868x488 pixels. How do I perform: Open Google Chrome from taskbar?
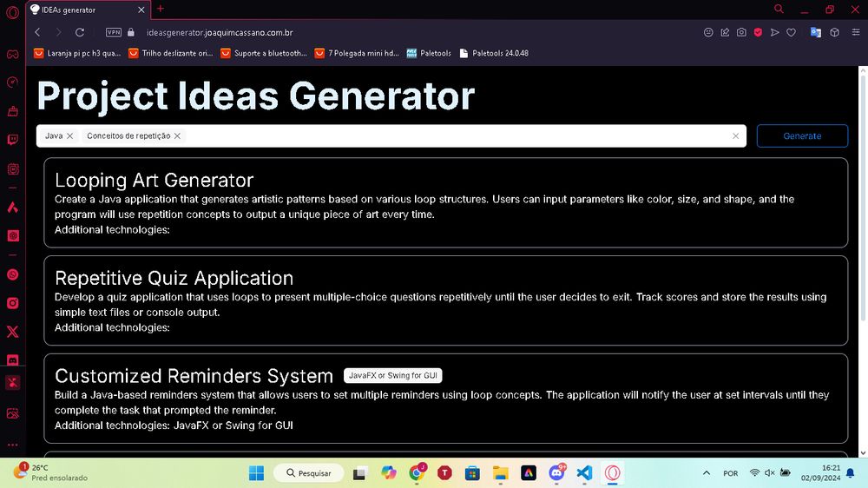click(417, 472)
